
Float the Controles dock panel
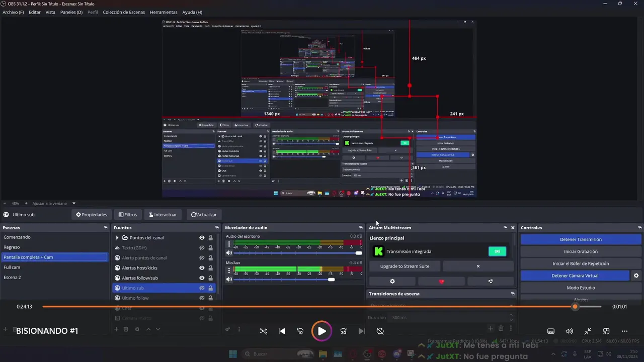639,228
